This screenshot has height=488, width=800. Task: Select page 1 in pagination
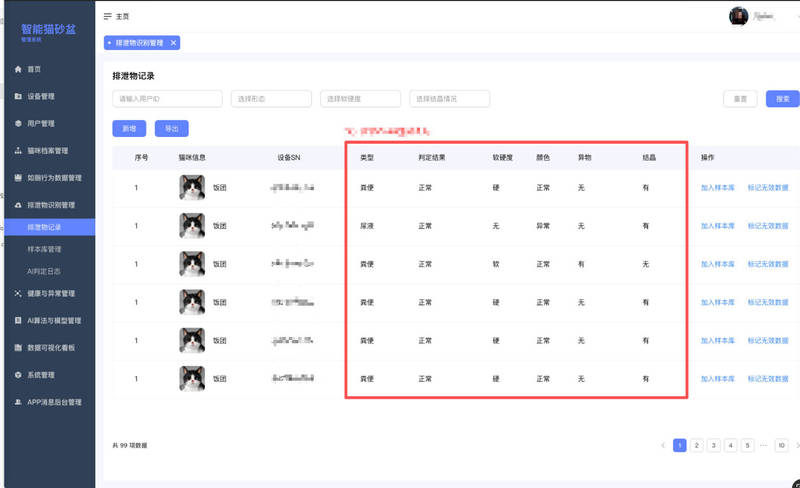680,445
